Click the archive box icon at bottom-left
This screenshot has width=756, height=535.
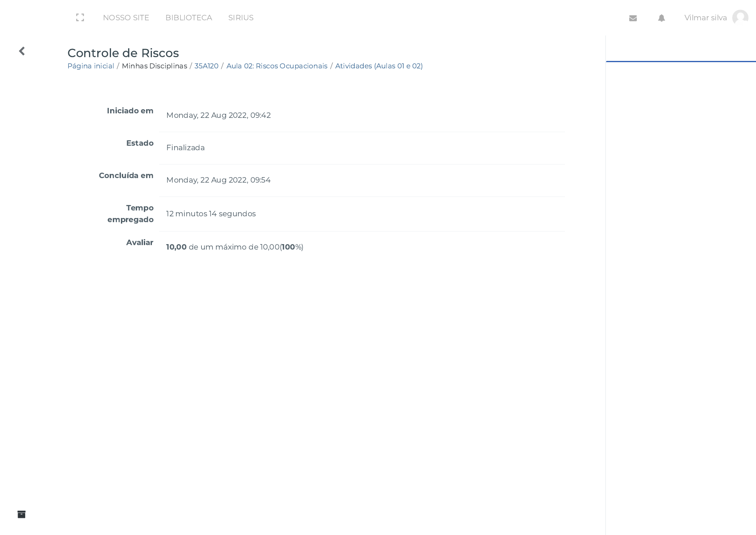pyautogui.click(x=22, y=514)
